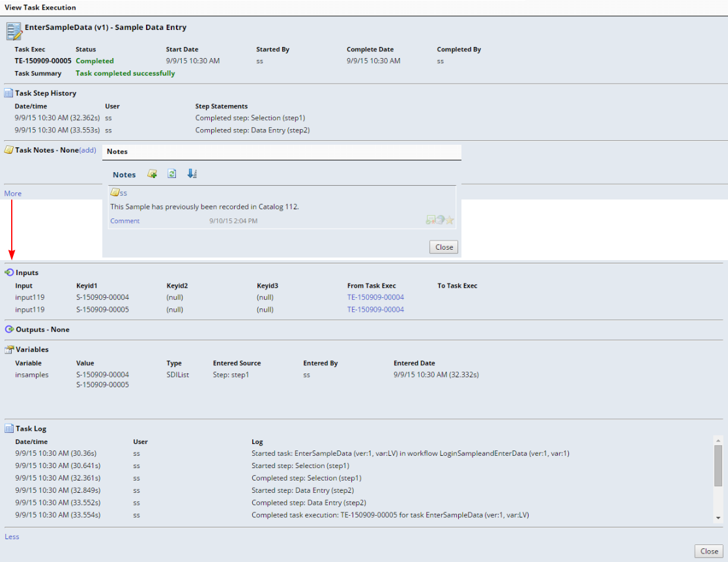This screenshot has width=728, height=562.
Task: Click the Task Log scrollbar thumb
Action: tap(718, 466)
